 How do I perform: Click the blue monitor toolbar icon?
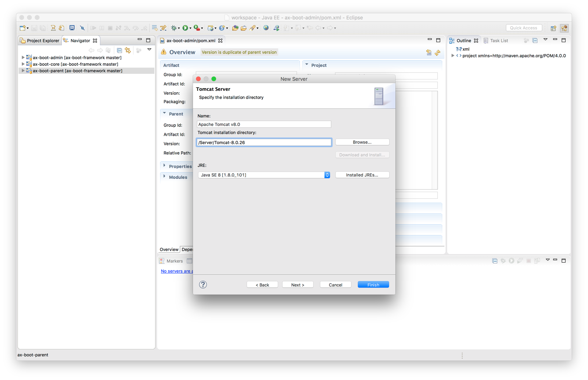point(72,28)
